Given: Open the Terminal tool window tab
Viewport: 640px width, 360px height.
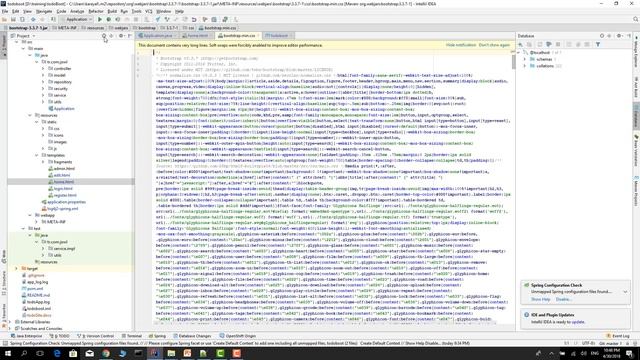Looking at the screenshot, I should point(131,336).
